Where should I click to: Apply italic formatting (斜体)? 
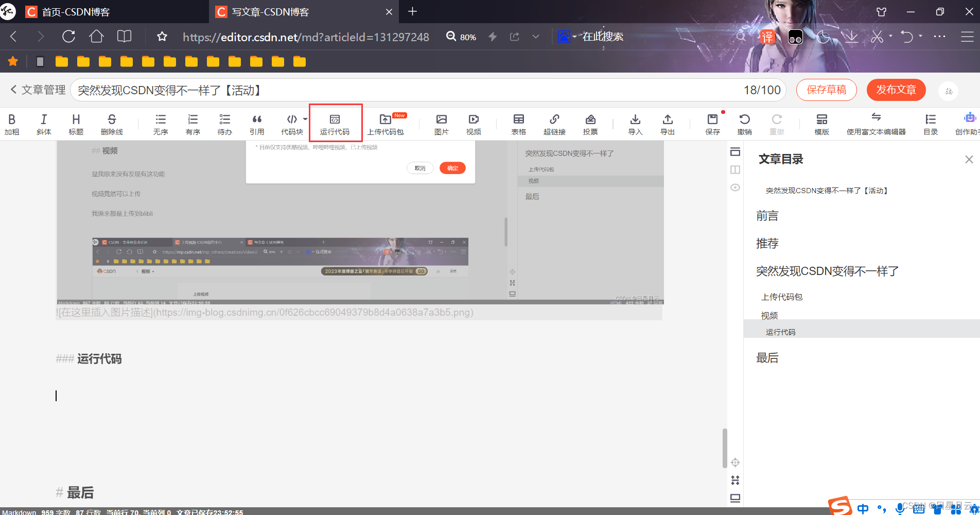(x=44, y=125)
